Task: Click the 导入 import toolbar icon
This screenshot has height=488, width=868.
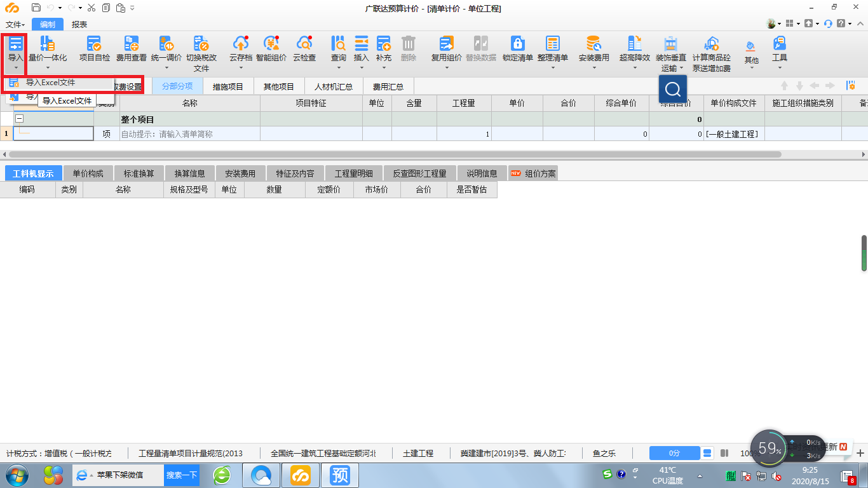Action: click(x=16, y=44)
